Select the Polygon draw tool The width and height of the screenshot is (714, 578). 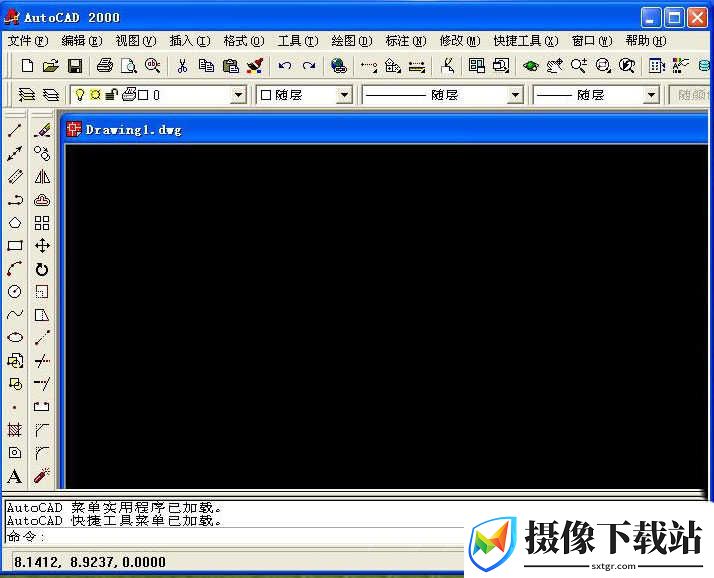(x=15, y=223)
